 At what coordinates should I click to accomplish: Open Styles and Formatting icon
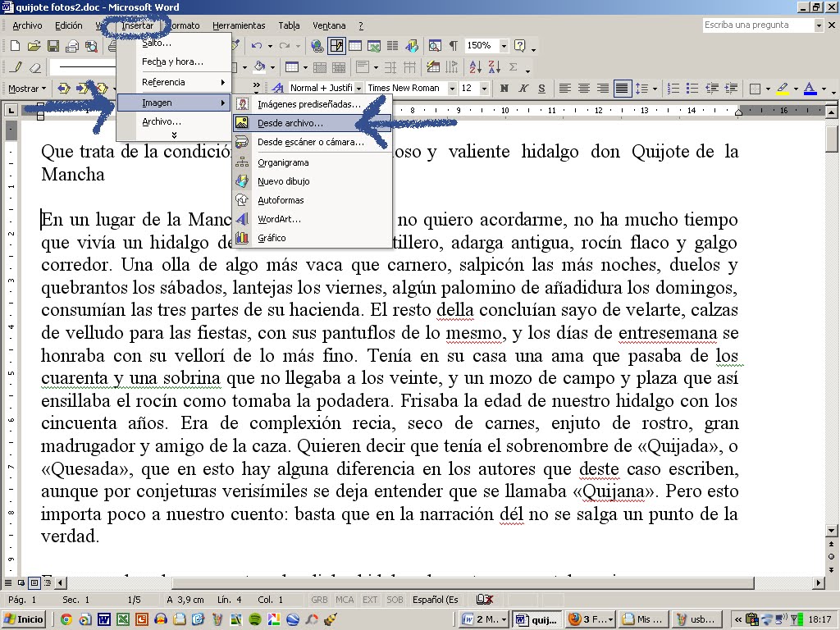(x=277, y=88)
